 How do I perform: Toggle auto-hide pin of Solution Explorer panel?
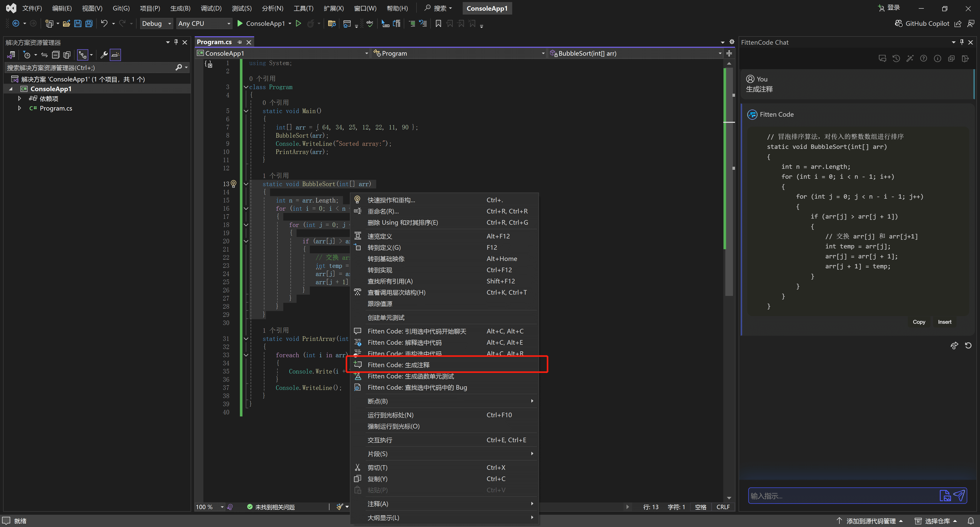[x=176, y=42]
